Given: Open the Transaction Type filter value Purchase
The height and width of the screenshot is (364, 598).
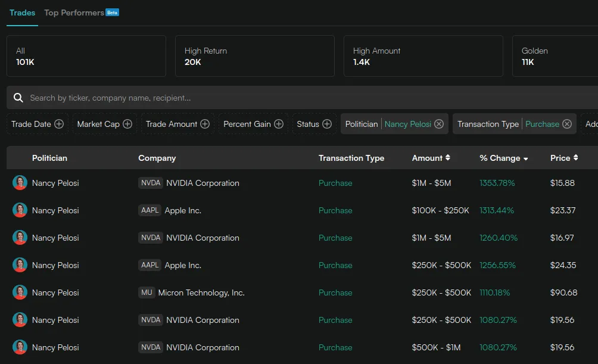Looking at the screenshot, I should 542,124.
